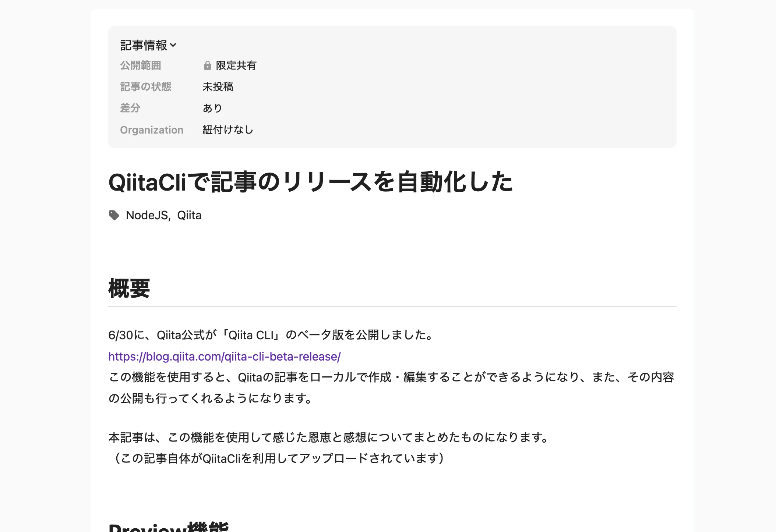This screenshot has width=776, height=532.
Task: Open the blog.qiita.com qiita-cli-beta-release link
Action: (x=225, y=356)
